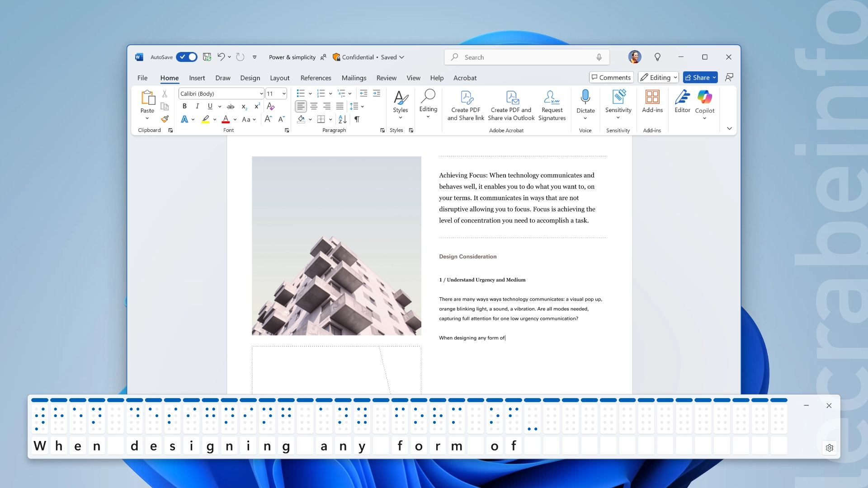Click the microphone icon in Search box

point(599,57)
